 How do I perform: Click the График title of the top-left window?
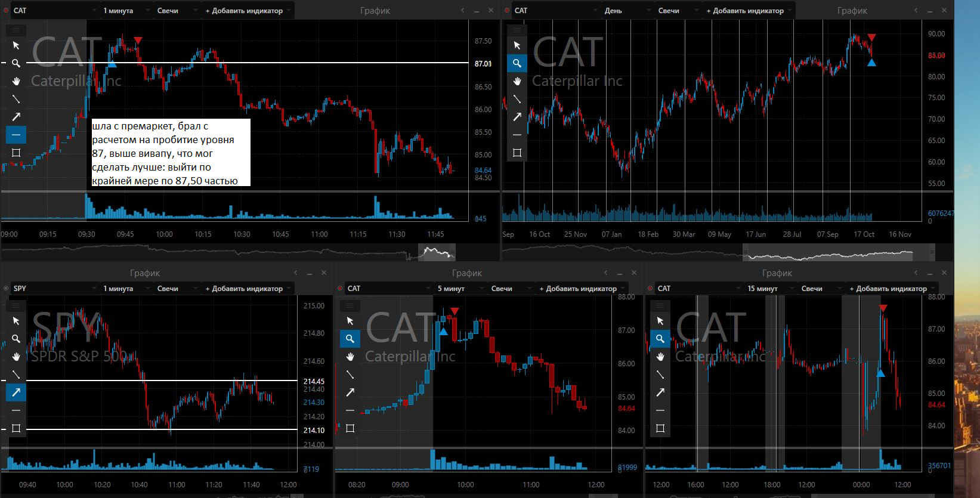click(x=375, y=11)
